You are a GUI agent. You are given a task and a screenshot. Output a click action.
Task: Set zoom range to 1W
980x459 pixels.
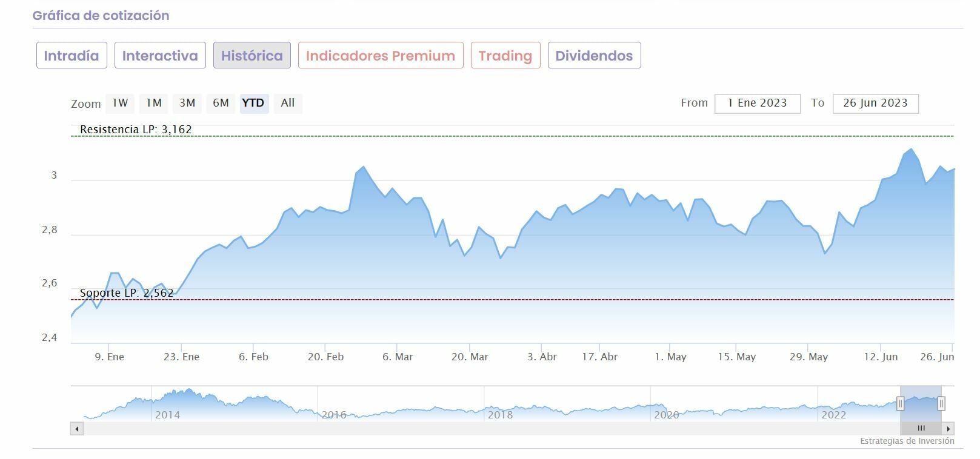click(x=120, y=103)
